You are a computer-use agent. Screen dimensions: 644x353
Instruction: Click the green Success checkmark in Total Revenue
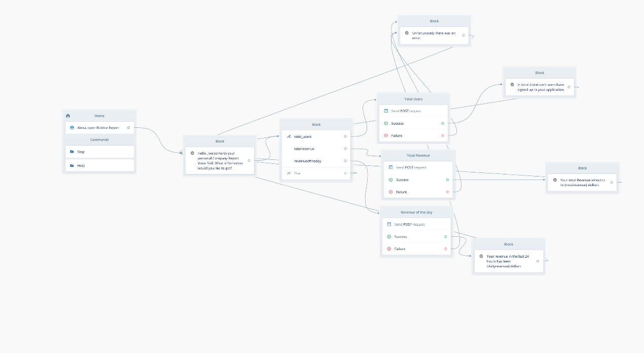tap(390, 180)
